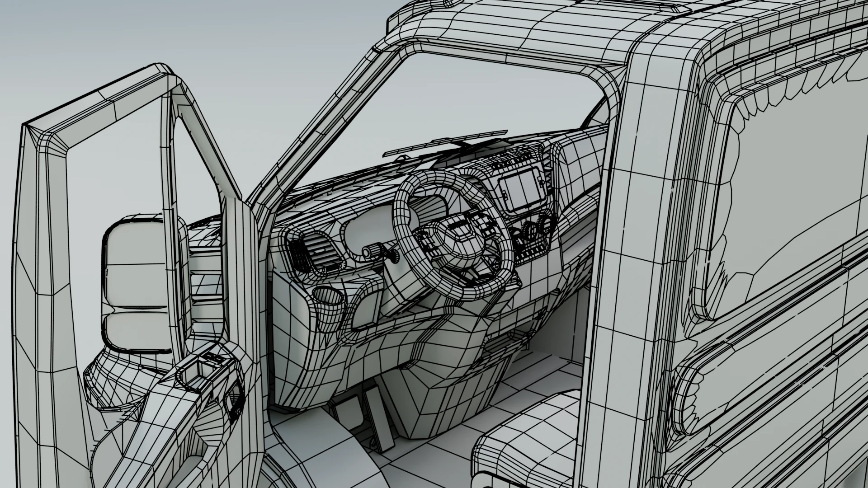This screenshot has width=868, height=488.
Task: Click the windshield wiper on dashboard top
Action: 443,141
